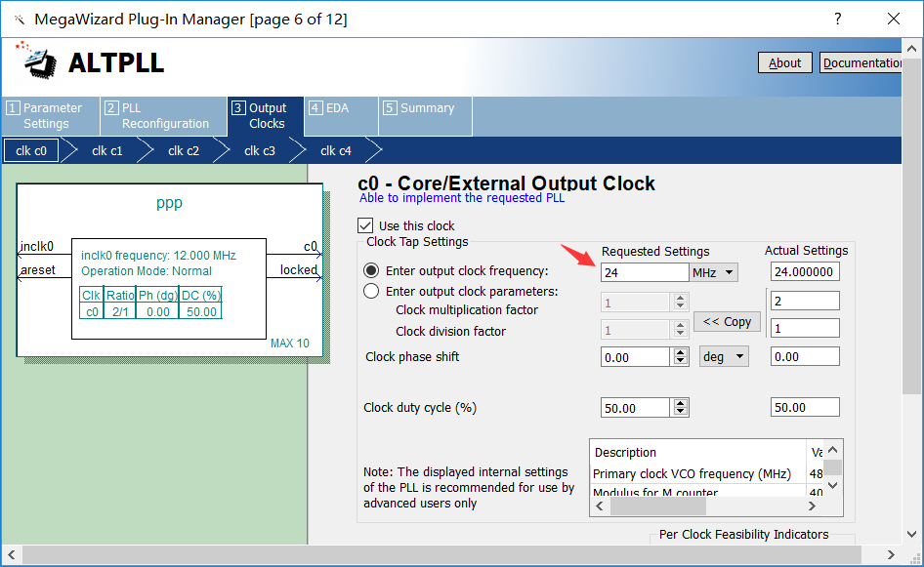Viewport: 924px width, 567px height.
Task: Click the multiplication factor spinner up arrow
Action: (681, 298)
